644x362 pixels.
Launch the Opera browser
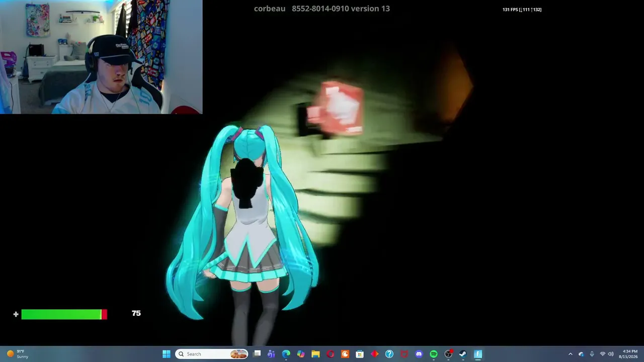[x=331, y=354]
